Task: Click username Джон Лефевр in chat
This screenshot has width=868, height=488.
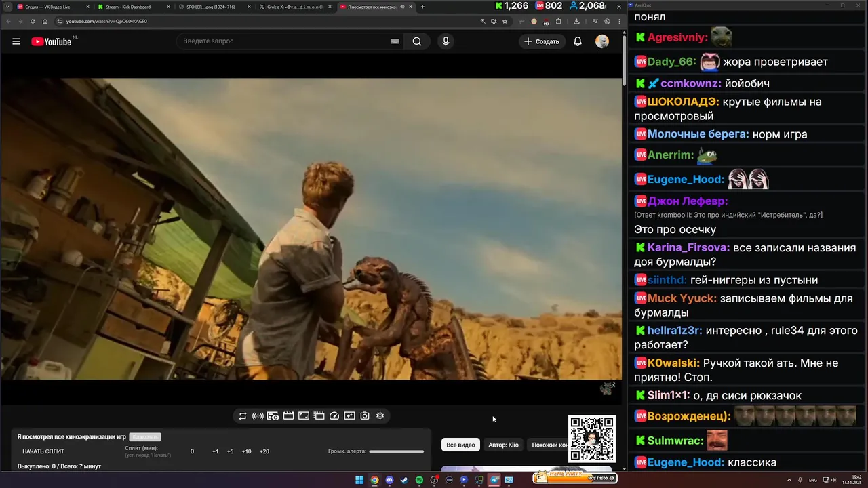Action: [x=688, y=201]
